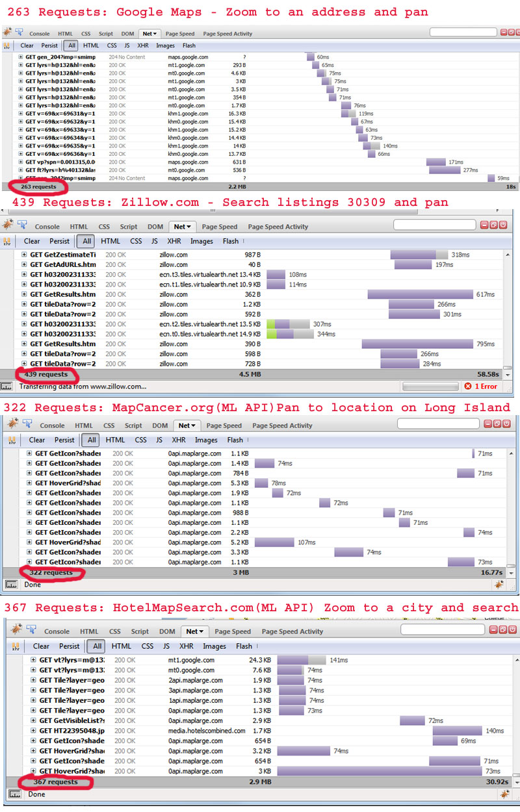Click the '1 Error' indicator in Zillow status bar
This screenshot has height=812, width=520.
pos(481,386)
